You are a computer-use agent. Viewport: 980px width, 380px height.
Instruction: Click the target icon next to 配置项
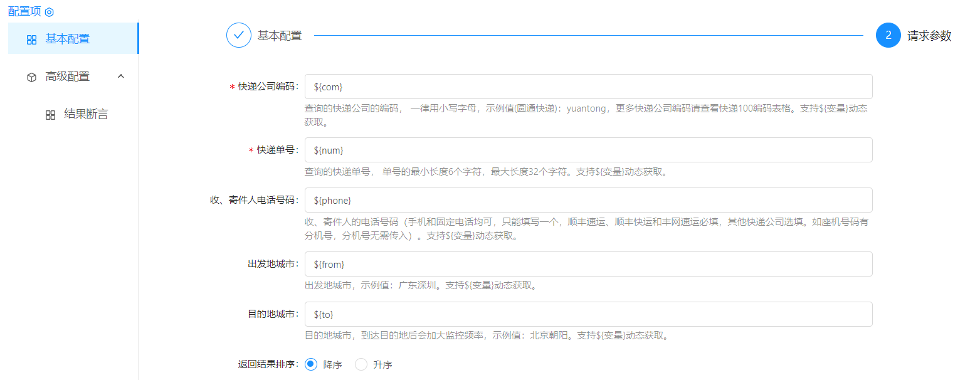point(50,12)
